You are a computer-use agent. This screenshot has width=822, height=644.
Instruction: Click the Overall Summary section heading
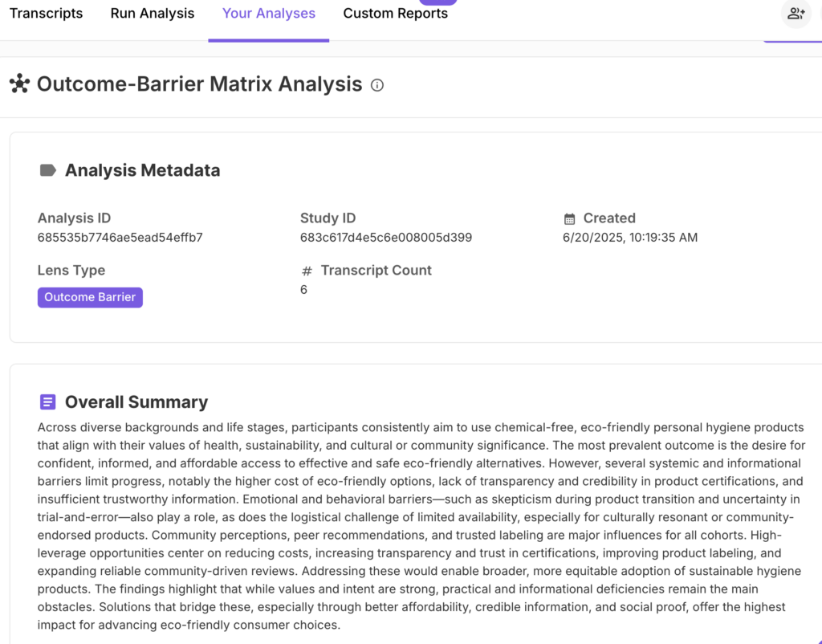coord(136,402)
